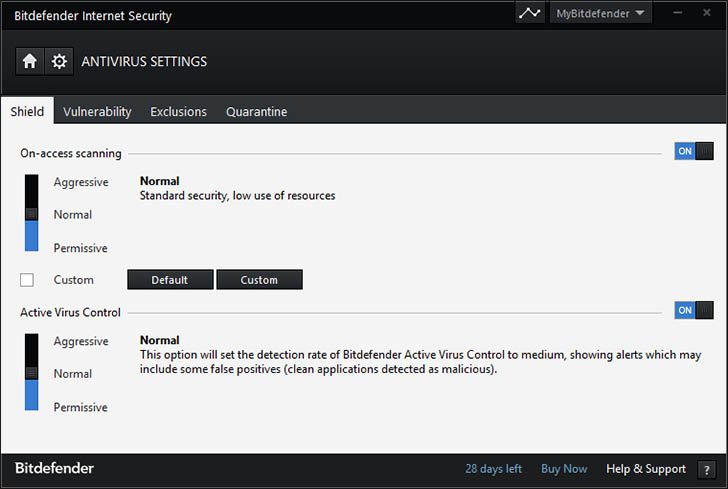Viewport: 728px width, 489px height.
Task: Open Help & Support link
Action: tap(646, 468)
